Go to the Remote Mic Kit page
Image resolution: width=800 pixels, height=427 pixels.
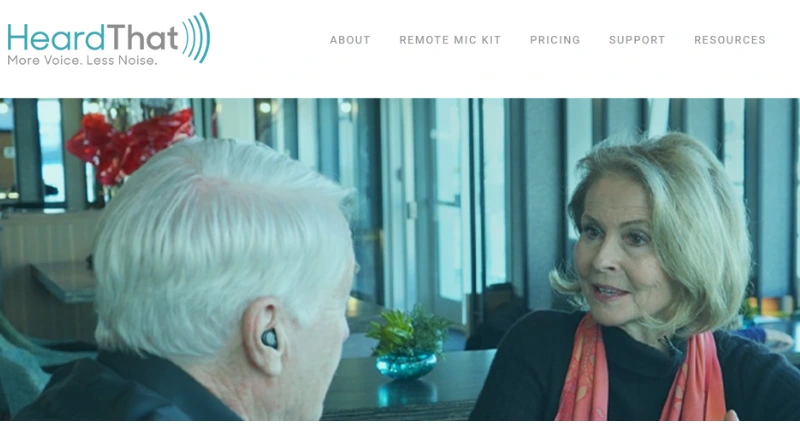point(450,40)
